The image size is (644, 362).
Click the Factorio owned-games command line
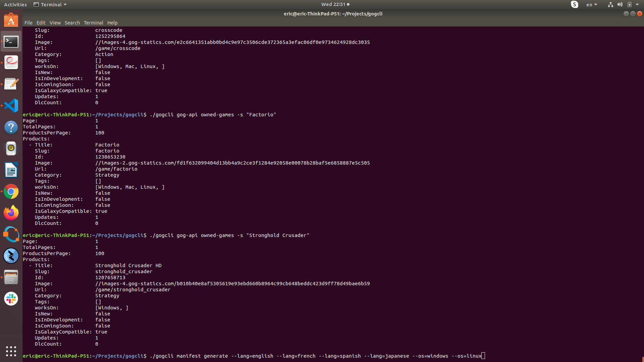click(213, 115)
